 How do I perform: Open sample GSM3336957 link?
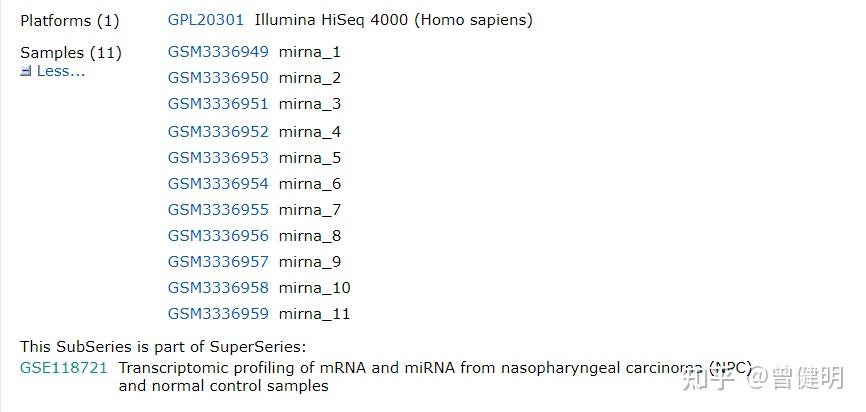(x=218, y=261)
